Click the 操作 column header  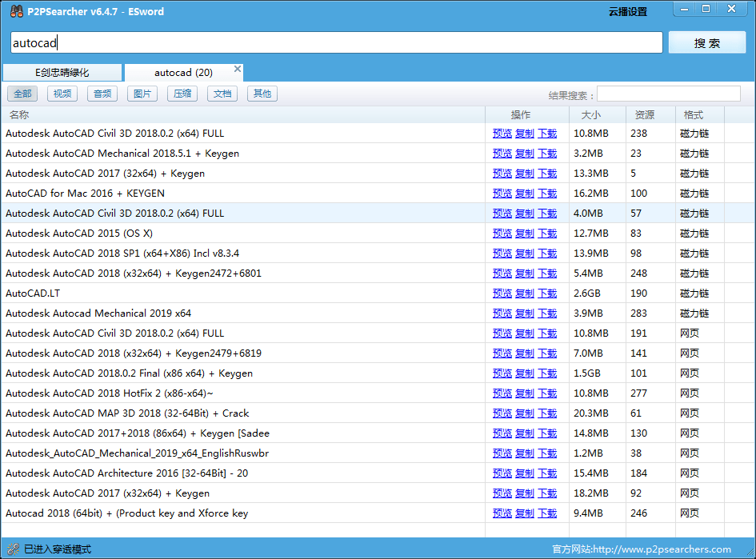tap(527, 114)
